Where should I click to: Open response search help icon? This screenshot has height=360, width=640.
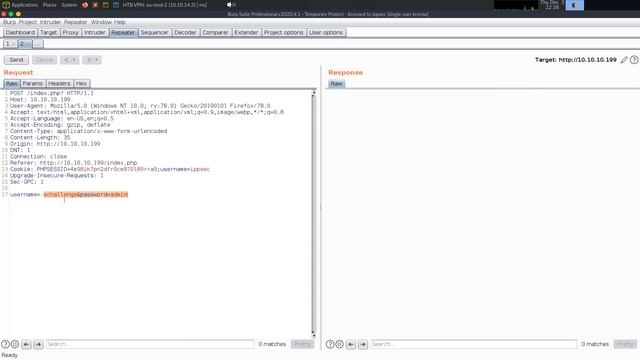pyautogui.click(x=330, y=344)
